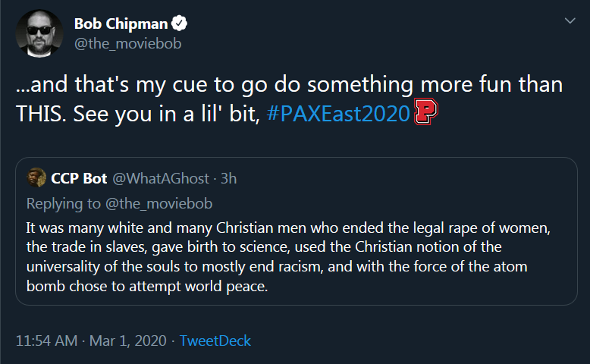
Task: Click the CCP Bot display name
Action: (x=79, y=178)
